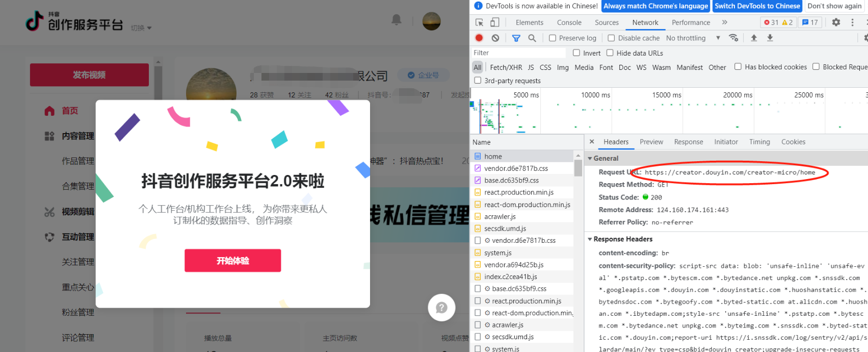The width and height of the screenshot is (868, 352).
Task: Click the 互动管理 icon
Action: coord(49,237)
